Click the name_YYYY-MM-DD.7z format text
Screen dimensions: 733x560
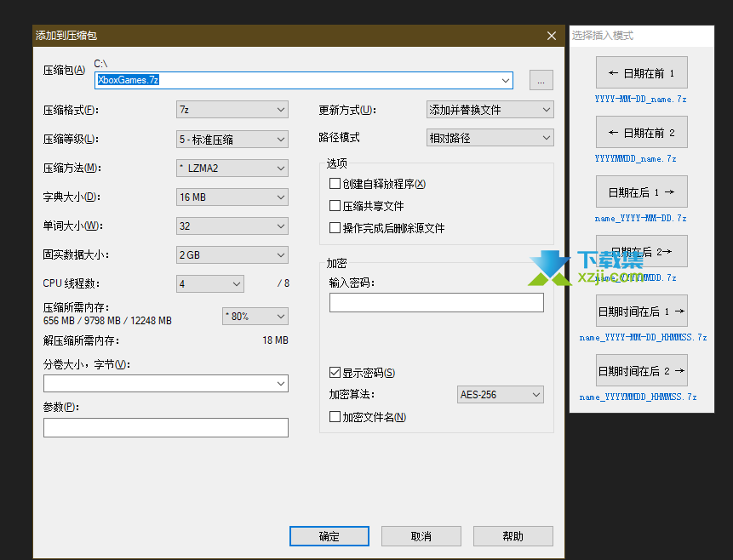point(640,218)
